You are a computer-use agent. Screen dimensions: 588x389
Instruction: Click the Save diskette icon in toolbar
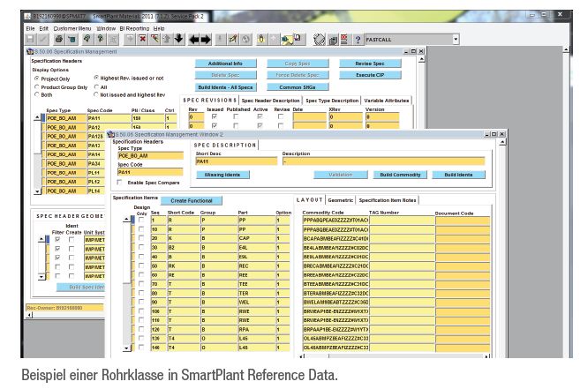[31, 39]
